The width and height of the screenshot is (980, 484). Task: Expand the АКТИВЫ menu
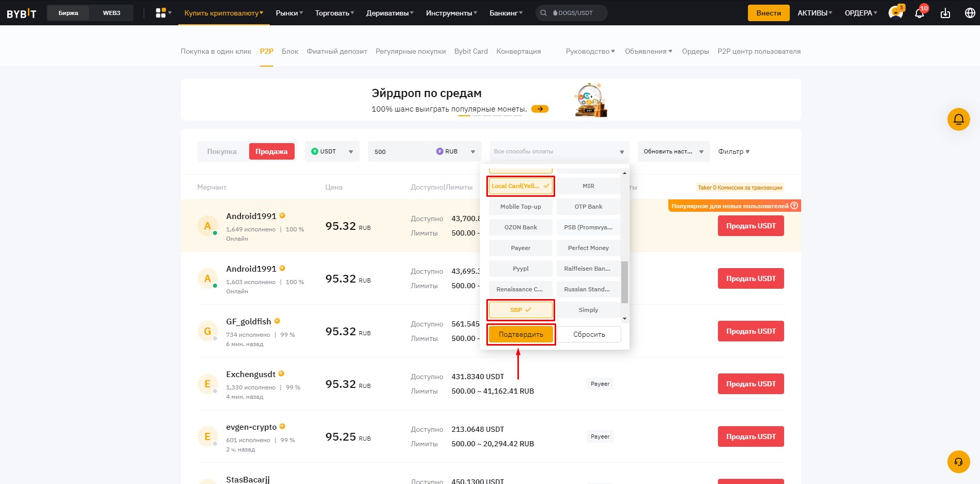pos(815,13)
